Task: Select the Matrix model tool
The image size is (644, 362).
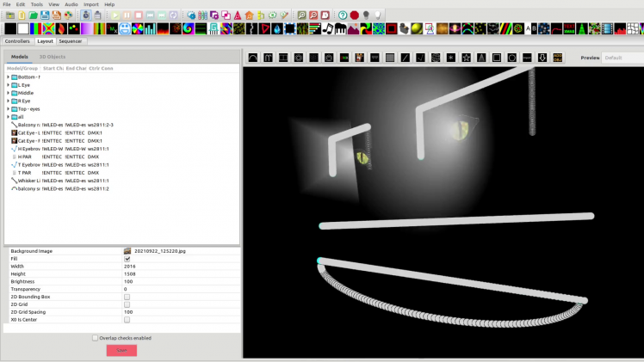Action: click(x=390, y=58)
